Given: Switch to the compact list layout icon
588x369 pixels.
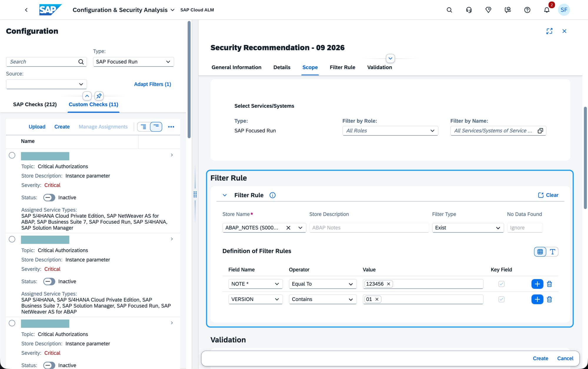Looking at the screenshot, I should (143, 127).
